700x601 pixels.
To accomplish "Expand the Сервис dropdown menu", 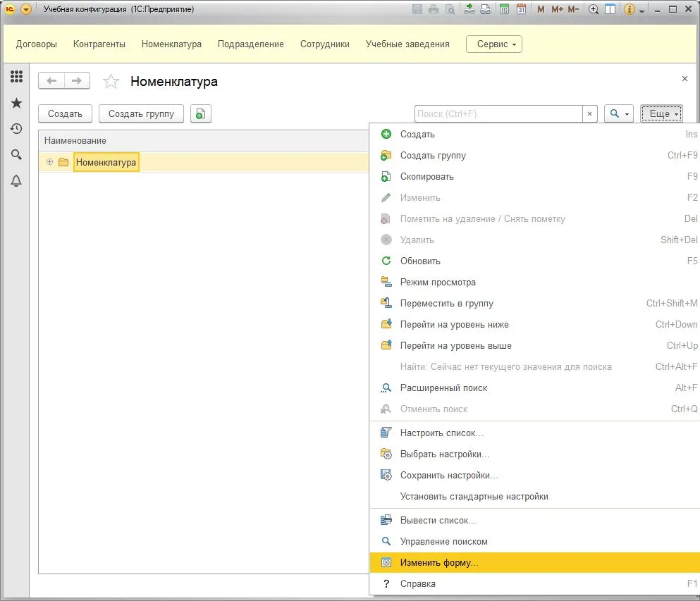I will coord(494,44).
